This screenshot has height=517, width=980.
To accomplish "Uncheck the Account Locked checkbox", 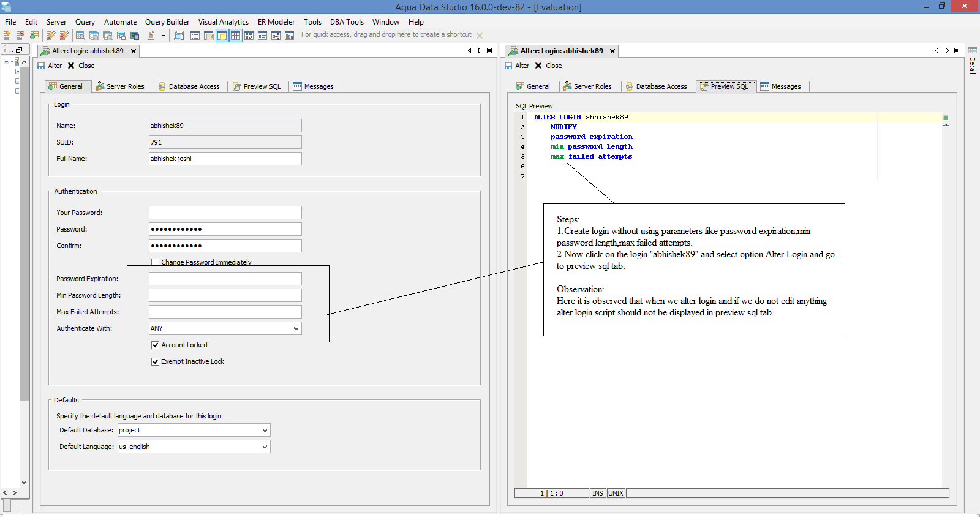I will [x=156, y=345].
